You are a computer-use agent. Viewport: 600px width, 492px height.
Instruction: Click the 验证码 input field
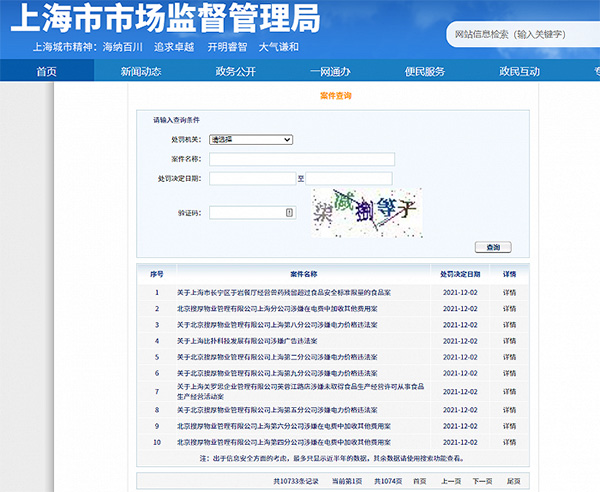pos(253,213)
